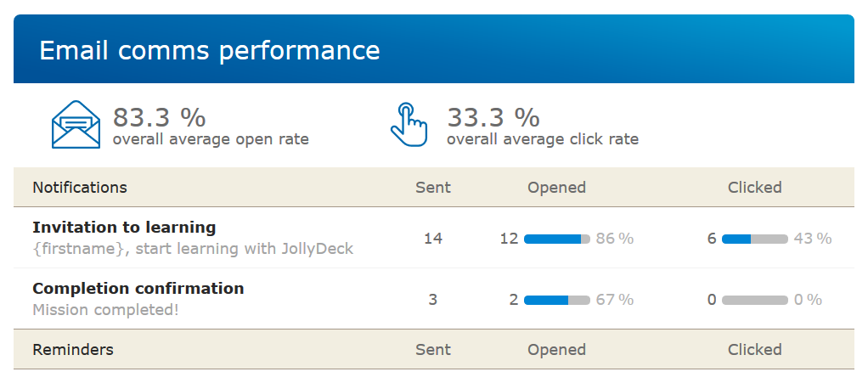Click the 86 % opened progress bar

557,239
